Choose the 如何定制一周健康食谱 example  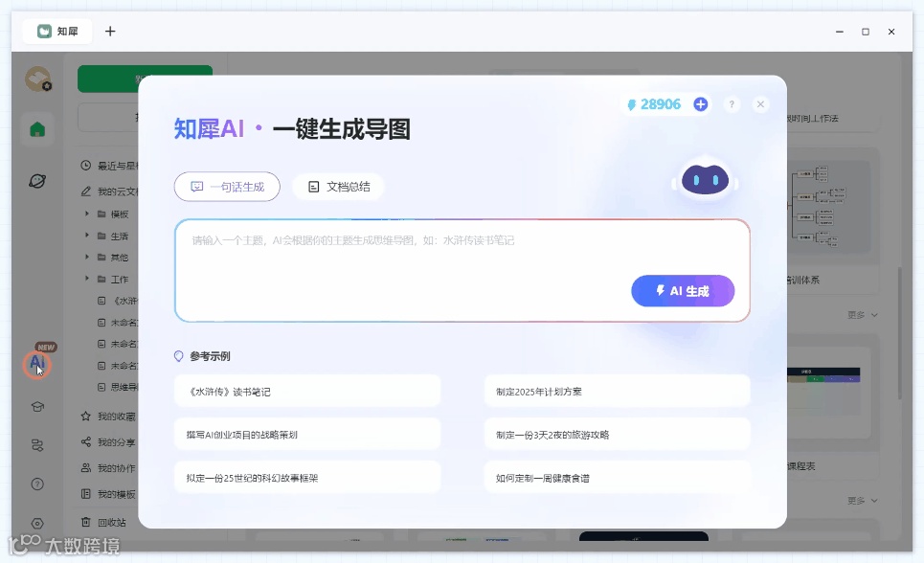[617, 478]
